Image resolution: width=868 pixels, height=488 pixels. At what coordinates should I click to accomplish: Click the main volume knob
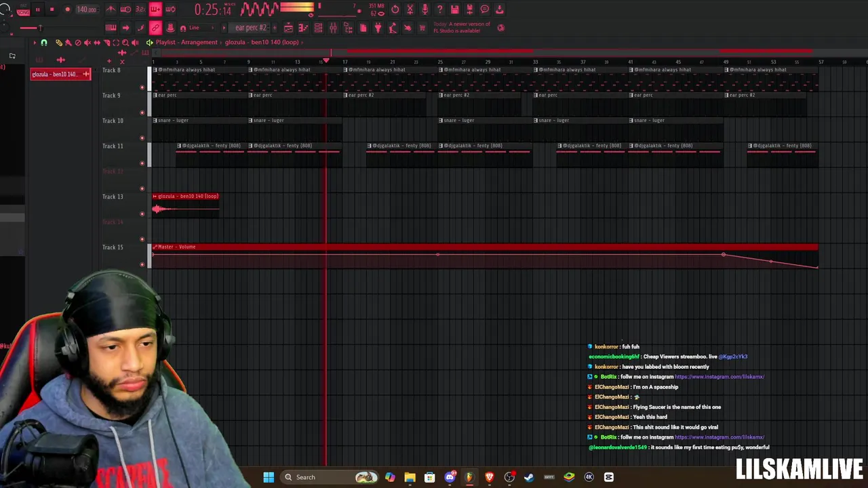[x=5, y=9]
